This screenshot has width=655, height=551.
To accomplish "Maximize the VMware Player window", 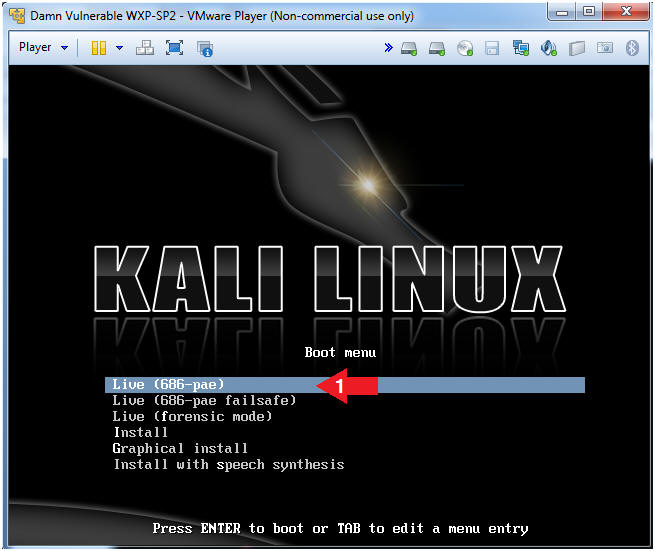I will coord(589,12).
